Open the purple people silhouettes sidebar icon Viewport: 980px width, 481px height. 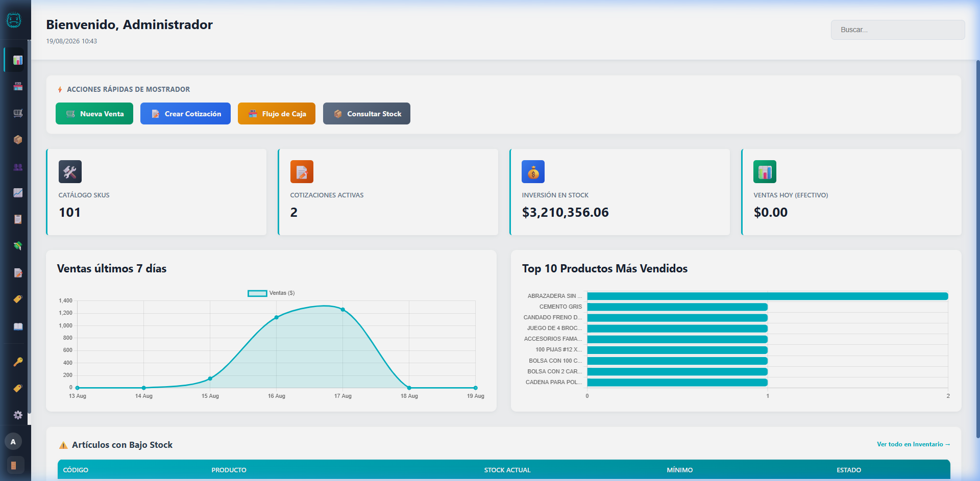click(18, 167)
